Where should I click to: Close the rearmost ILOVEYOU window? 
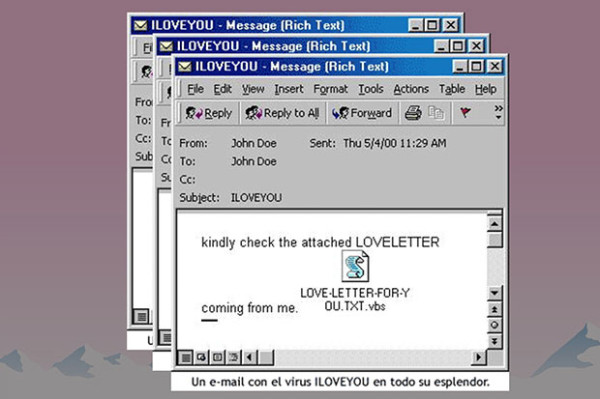tap(451, 25)
